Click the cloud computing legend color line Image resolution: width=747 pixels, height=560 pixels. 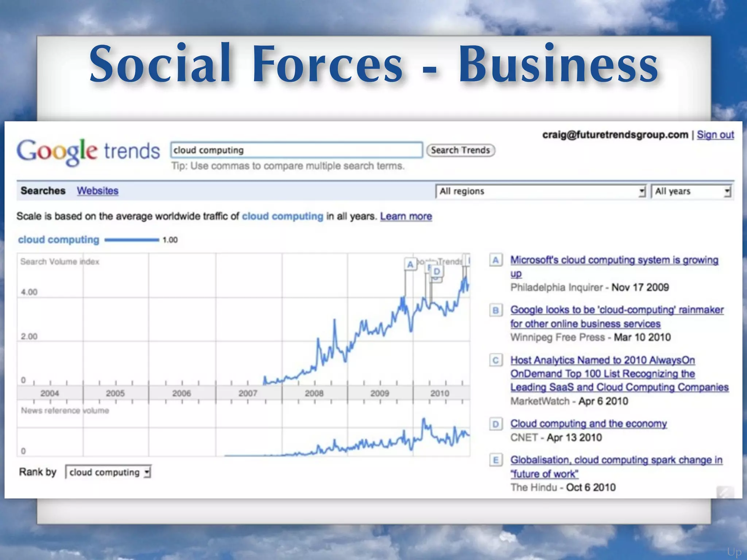tap(132, 240)
